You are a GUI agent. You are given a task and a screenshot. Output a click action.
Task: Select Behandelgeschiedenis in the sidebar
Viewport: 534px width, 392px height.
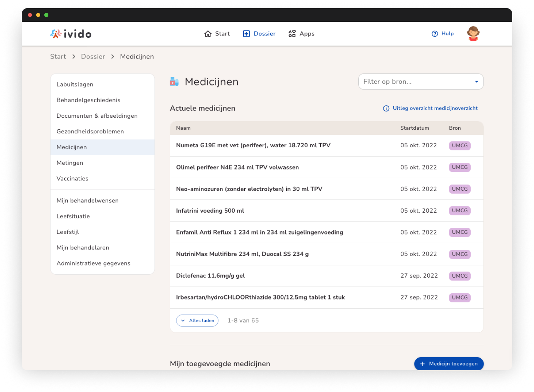tap(103, 100)
